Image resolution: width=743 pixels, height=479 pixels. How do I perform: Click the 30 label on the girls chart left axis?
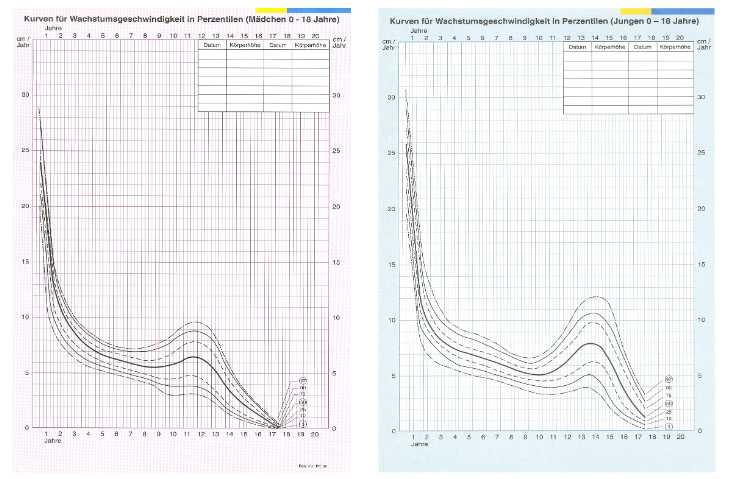point(26,95)
